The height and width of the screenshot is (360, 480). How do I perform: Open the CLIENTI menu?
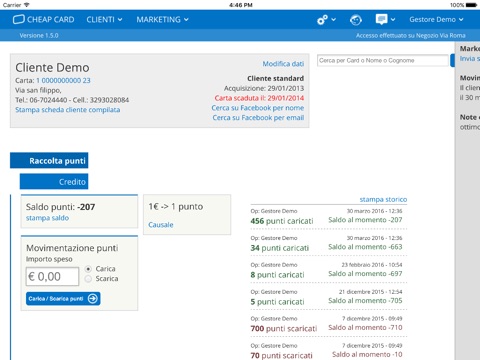[x=104, y=20]
